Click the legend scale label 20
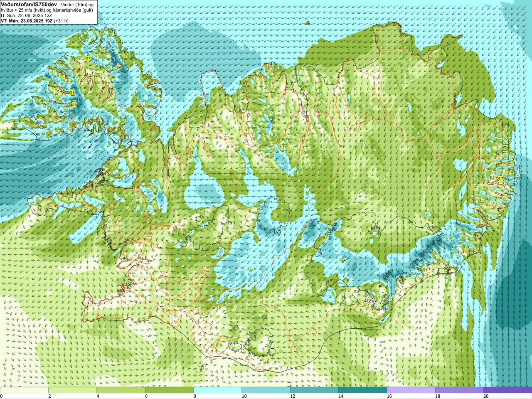 [486, 396]
